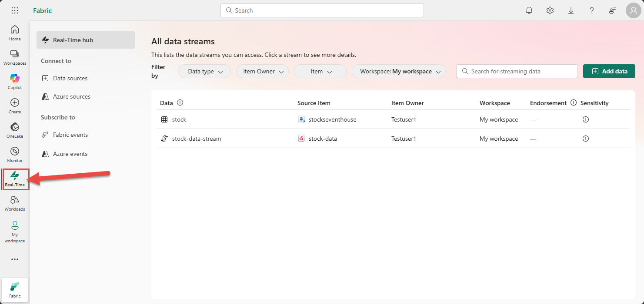This screenshot has width=644, height=304.
Task: Launch Copilot from the left rail
Action: (15, 82)
